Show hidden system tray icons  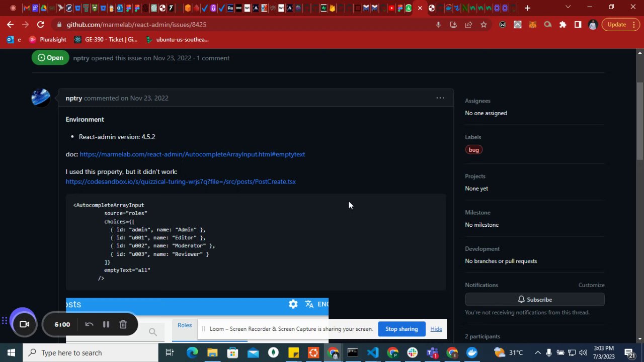point(537,353)
